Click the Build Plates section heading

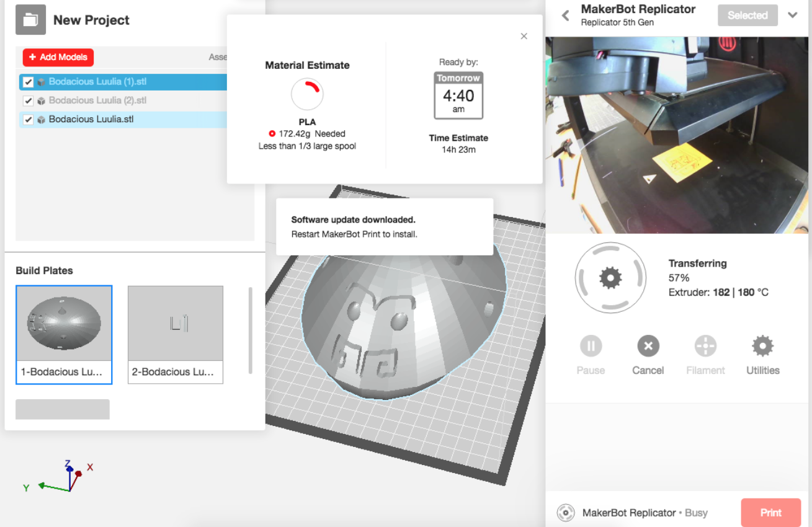[x=44, y=270]
